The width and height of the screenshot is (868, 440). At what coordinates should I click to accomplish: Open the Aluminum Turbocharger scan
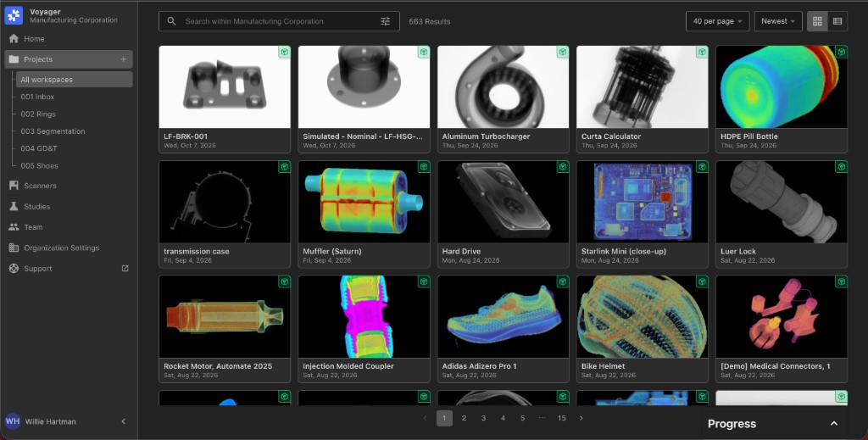504,86
